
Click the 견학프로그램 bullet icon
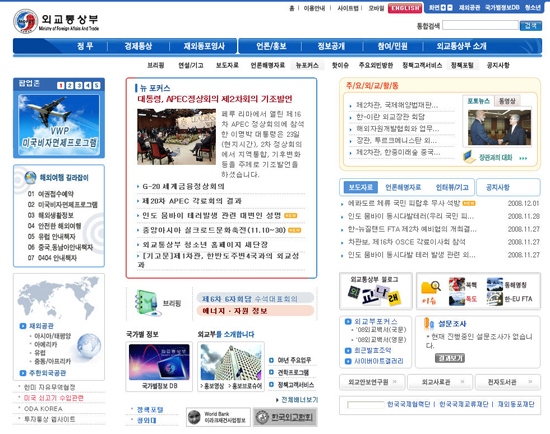tap(271, 372)
